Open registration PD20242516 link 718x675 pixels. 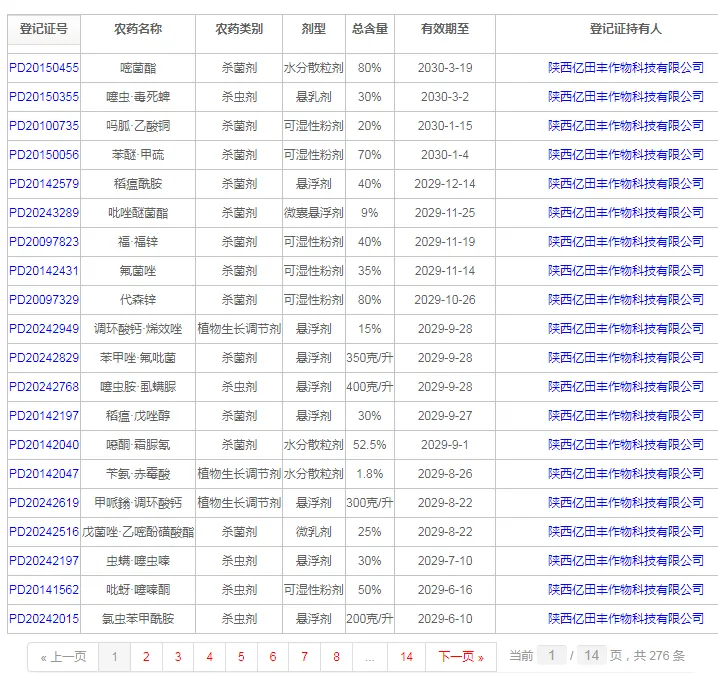44,532
